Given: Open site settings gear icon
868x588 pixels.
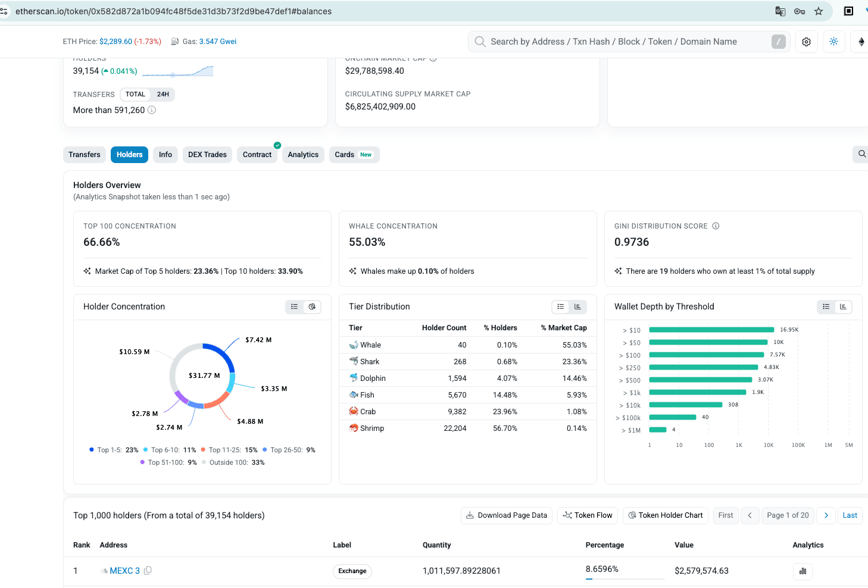Looking at the screenshot, I should (806, 42).
